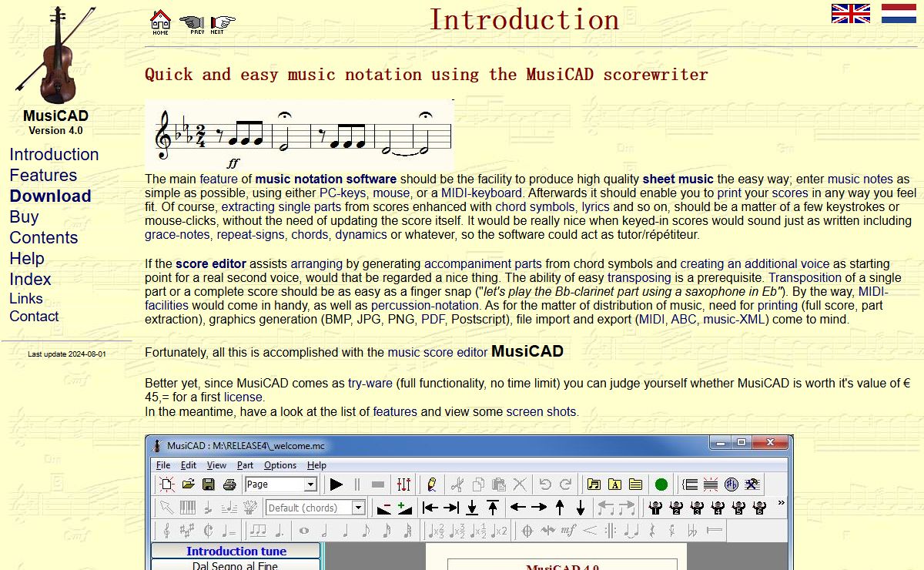
Task: Open the sidebar Help link
Action: (27, 258)
